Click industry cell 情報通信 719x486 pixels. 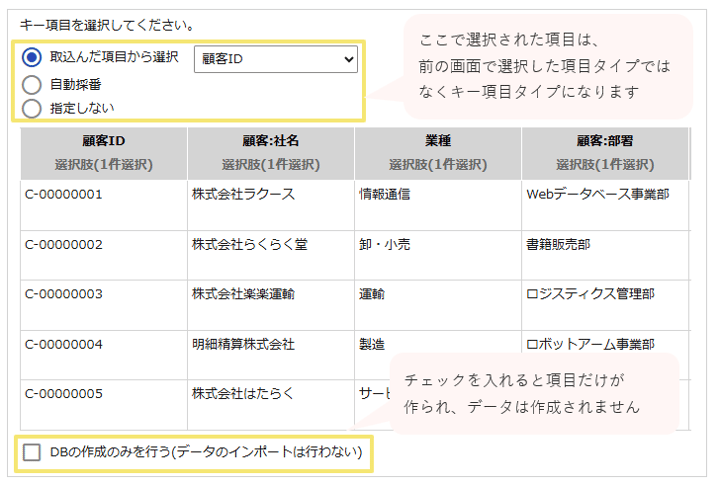[384, 194]
